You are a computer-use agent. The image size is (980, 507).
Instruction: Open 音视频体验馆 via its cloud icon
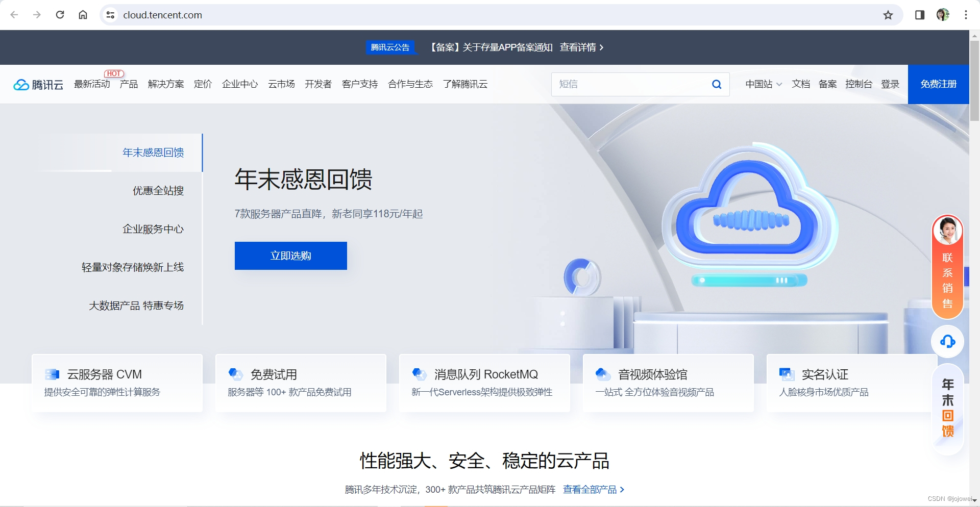(x=603, y=374)
